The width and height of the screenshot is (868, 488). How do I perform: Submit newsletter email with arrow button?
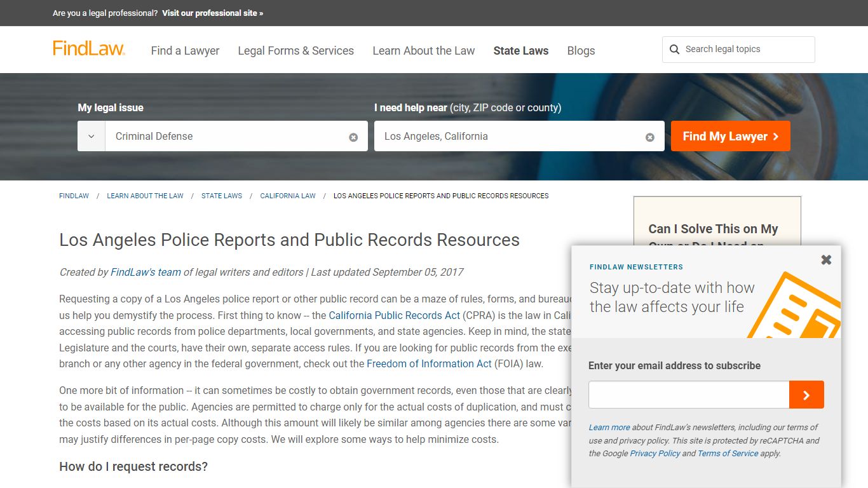click(806, 395)
